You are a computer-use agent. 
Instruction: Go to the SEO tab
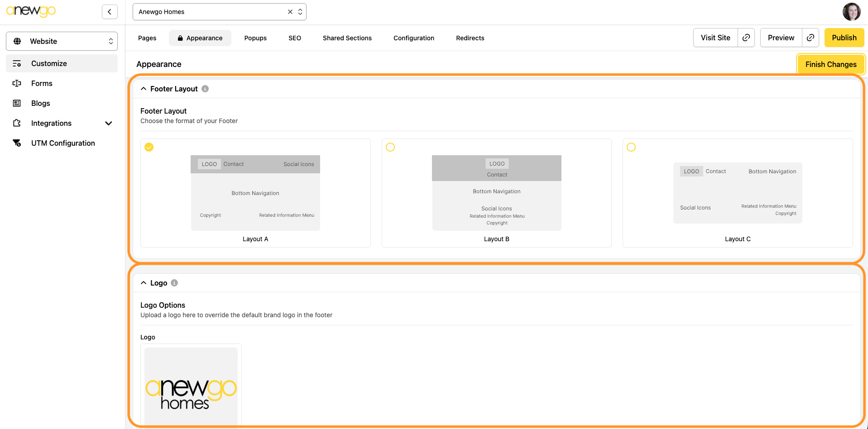pyautogui.click(x=294, y=38)
